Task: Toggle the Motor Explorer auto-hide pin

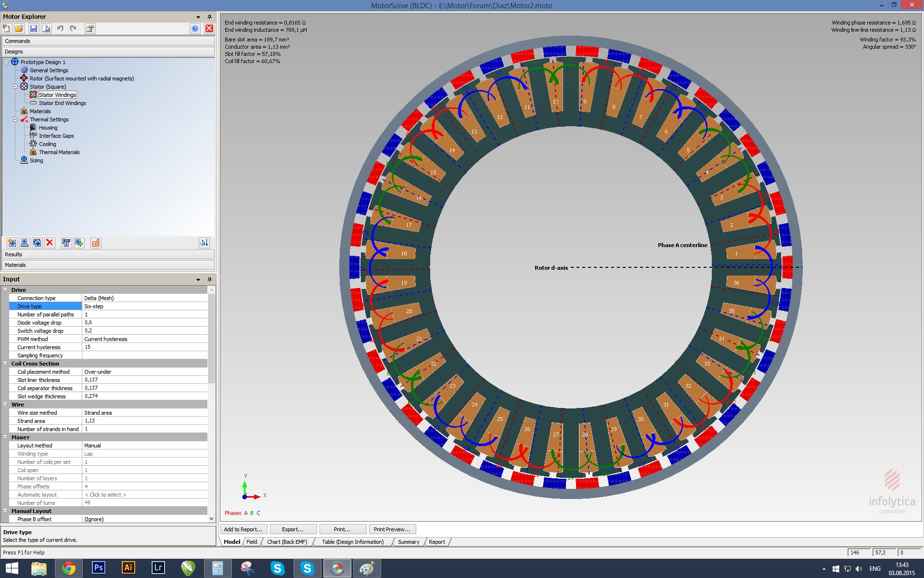Action: click(x=209, y=17)
